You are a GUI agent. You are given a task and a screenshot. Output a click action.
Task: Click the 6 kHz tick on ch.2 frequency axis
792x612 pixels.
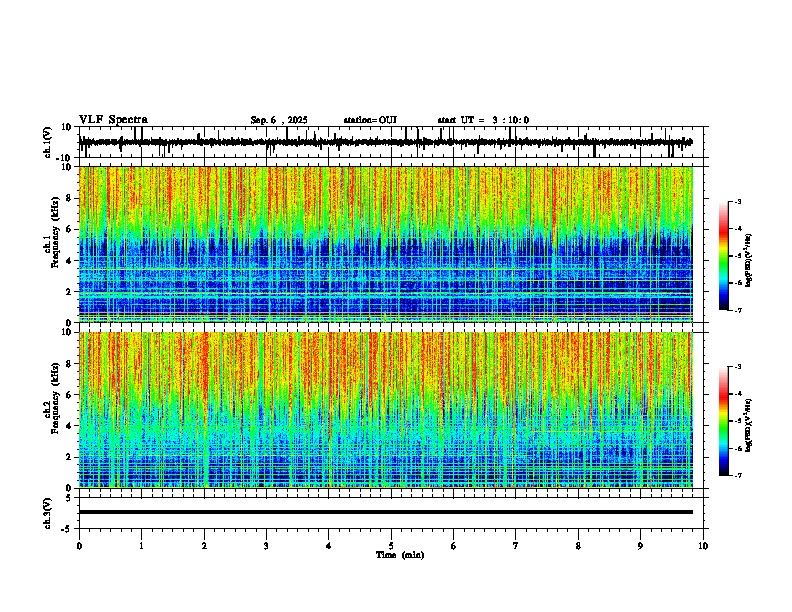point(69,395)
